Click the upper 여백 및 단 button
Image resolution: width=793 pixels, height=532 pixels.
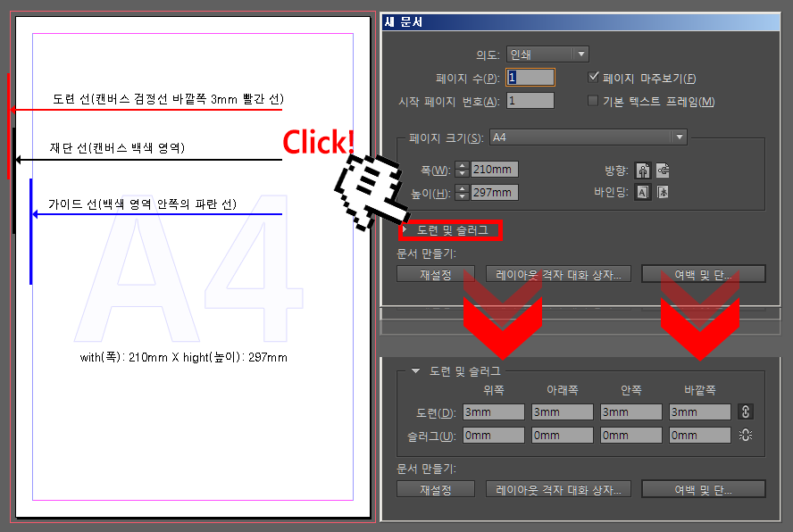(703, 274)
